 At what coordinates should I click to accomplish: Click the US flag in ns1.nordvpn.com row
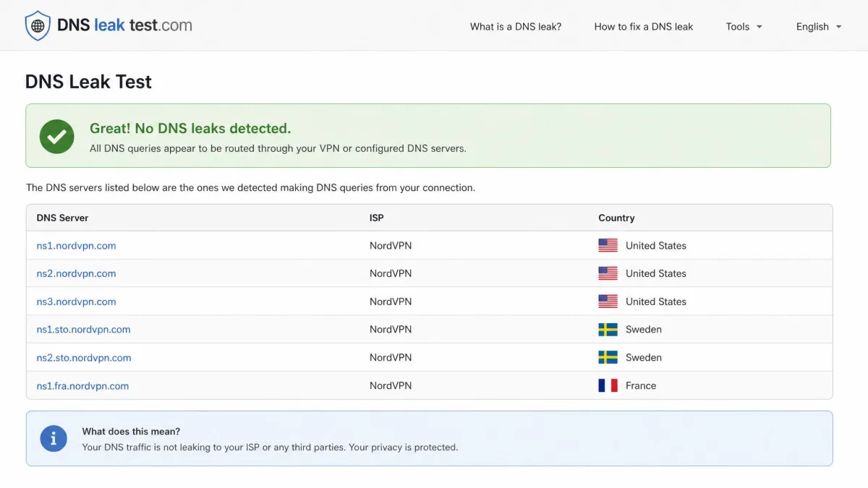pos(608,246)
